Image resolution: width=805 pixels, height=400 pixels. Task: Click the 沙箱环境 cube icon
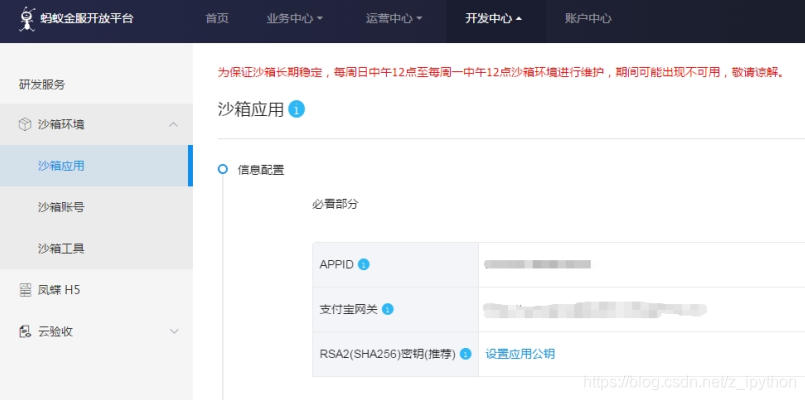click(25, 125)
